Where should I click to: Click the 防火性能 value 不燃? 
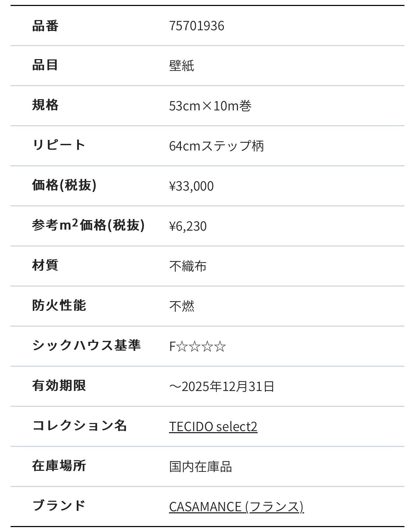[182, 306]
